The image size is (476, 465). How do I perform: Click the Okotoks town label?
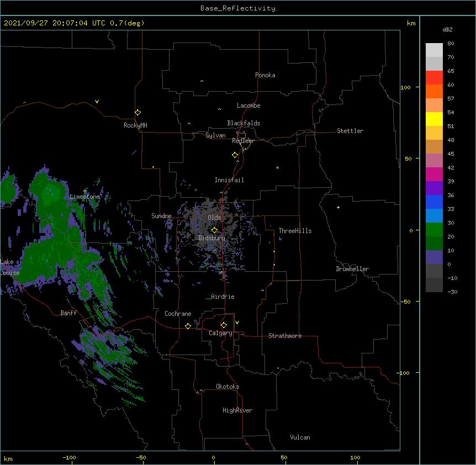[228, 387]
